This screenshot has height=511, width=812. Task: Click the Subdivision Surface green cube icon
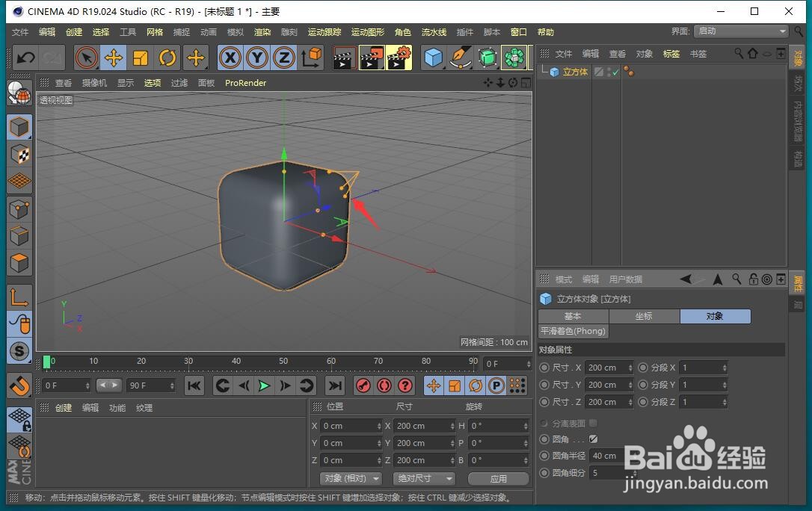(487, 58)
